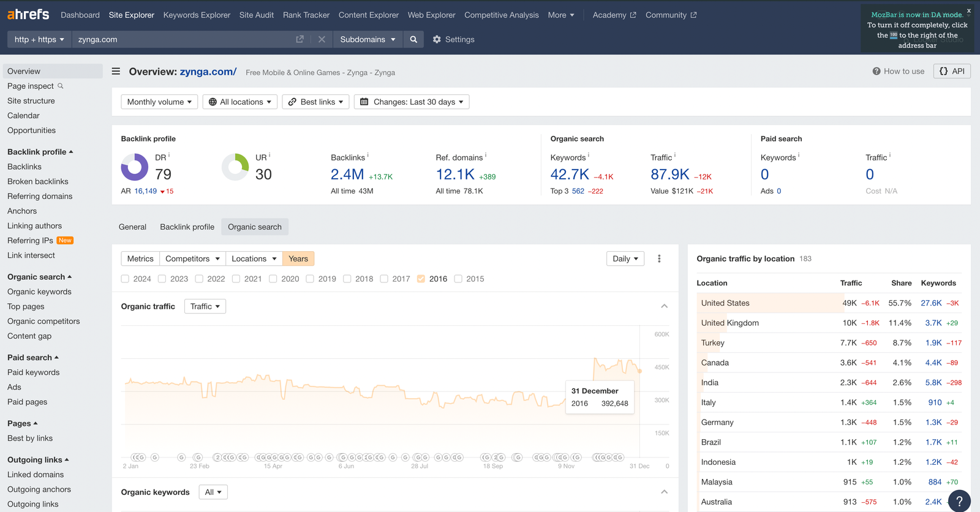This screenshot has width=980, height=512.
Task: Open Broken backlinks in sidebar
Action: (38, 181)
